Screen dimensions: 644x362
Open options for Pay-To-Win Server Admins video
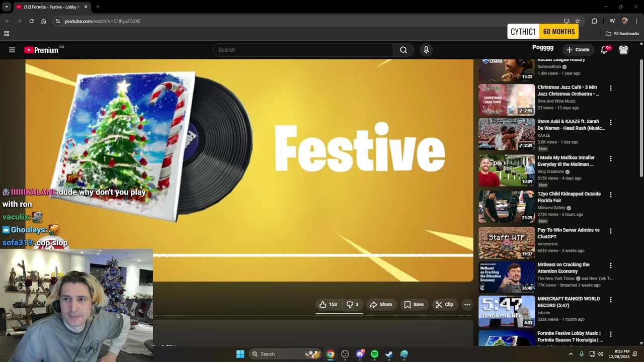pyautogui.click(x=611, y=231)
